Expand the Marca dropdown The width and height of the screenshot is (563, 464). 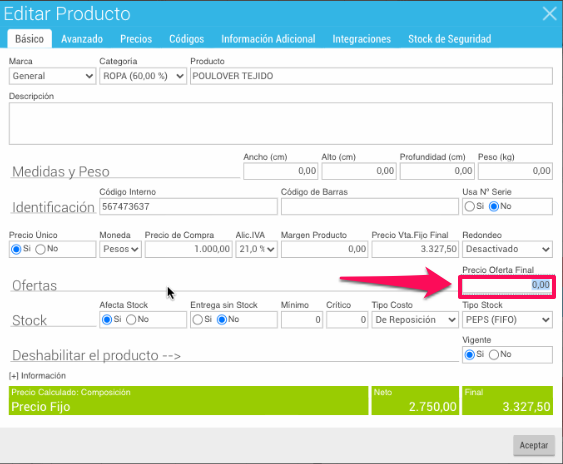[x=52, y=76]
